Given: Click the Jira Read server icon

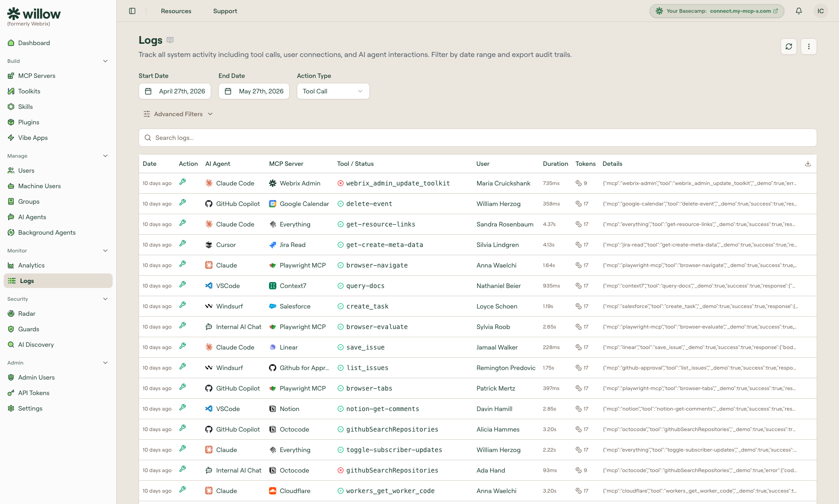Looking at the screenshot, I should [273, 245].
